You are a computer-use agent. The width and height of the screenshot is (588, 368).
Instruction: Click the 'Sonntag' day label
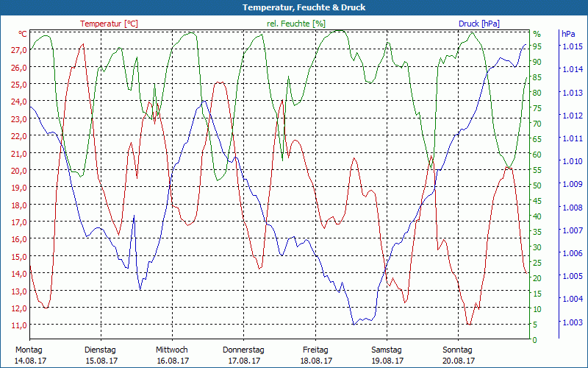[x=457, y=350]
